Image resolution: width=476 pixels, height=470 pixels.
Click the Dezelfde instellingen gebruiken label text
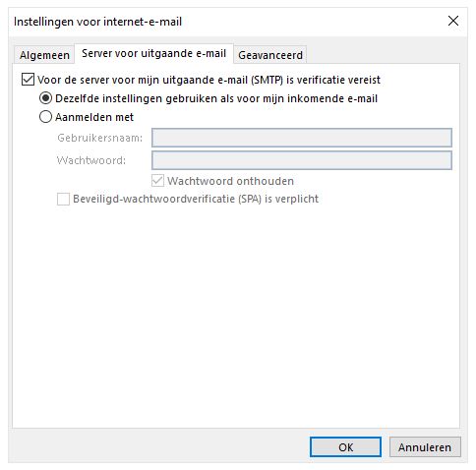coord(216,98)
